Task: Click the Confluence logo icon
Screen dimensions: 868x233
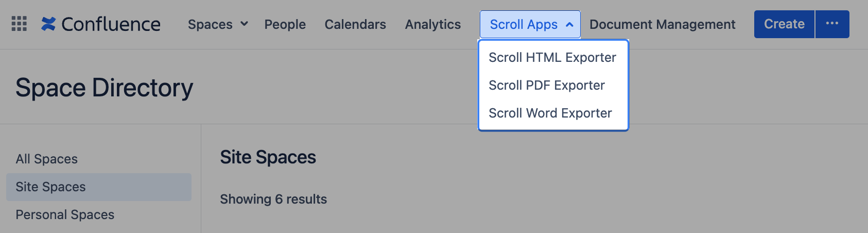Action: point(48,24)
